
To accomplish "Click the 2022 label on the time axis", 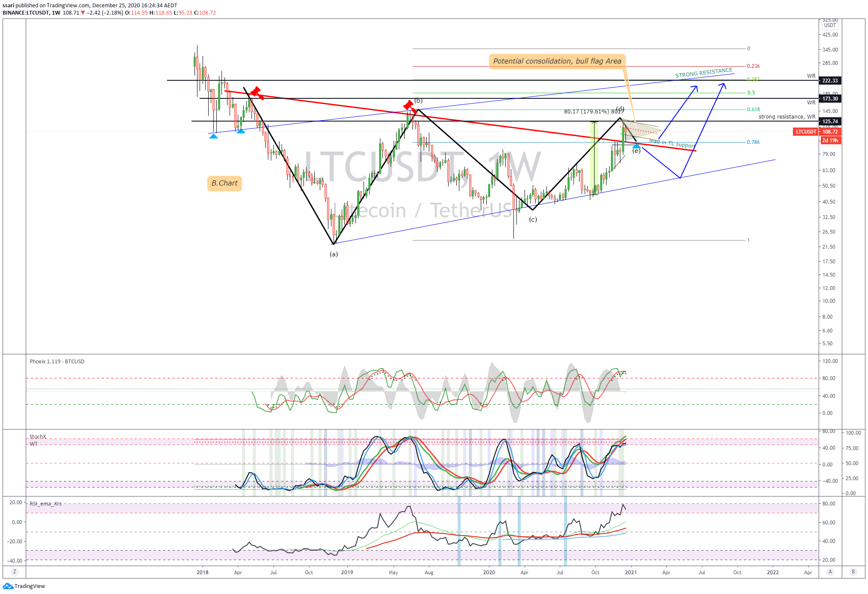I will (773, 572).
